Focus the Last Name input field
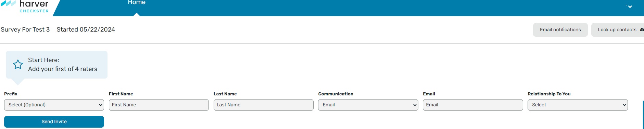Image resolution: width=644 pixels, height=129 pixels. pos(264,105)
